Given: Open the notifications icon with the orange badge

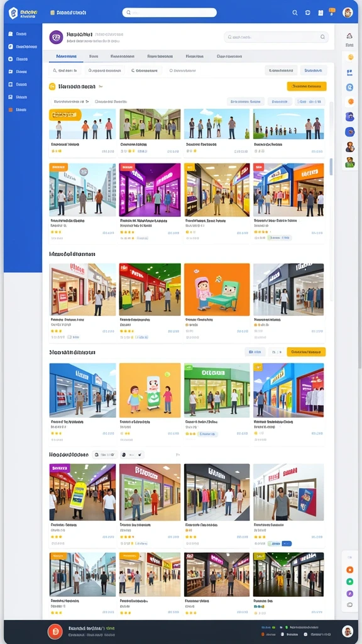Looking at the screenshot, I should coord(332,12).
